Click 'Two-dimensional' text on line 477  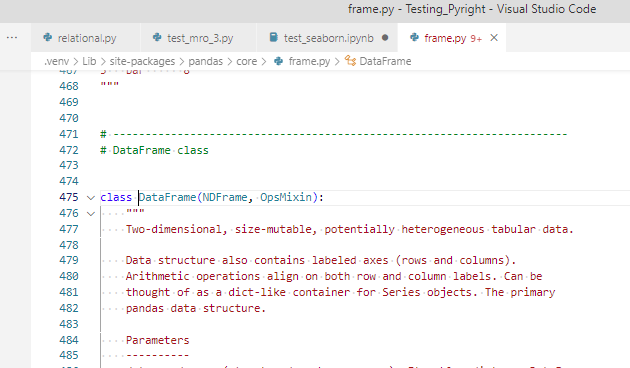coord(174,229)
